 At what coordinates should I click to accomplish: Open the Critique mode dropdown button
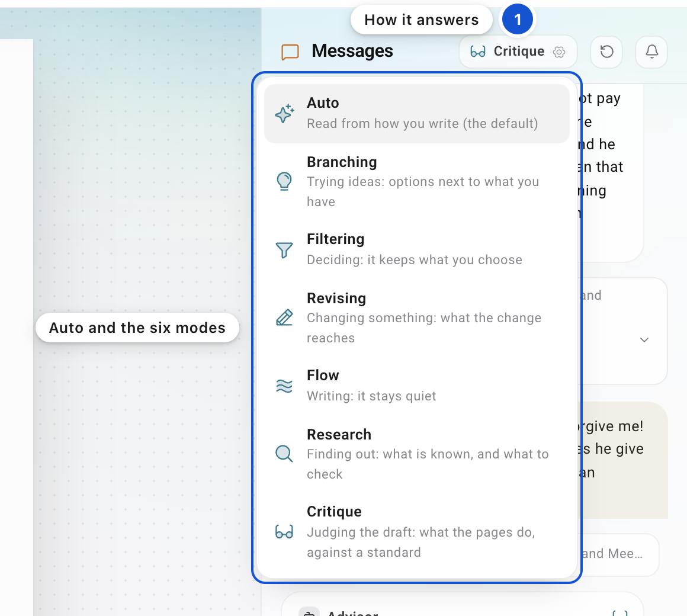[x=518, y=52]
